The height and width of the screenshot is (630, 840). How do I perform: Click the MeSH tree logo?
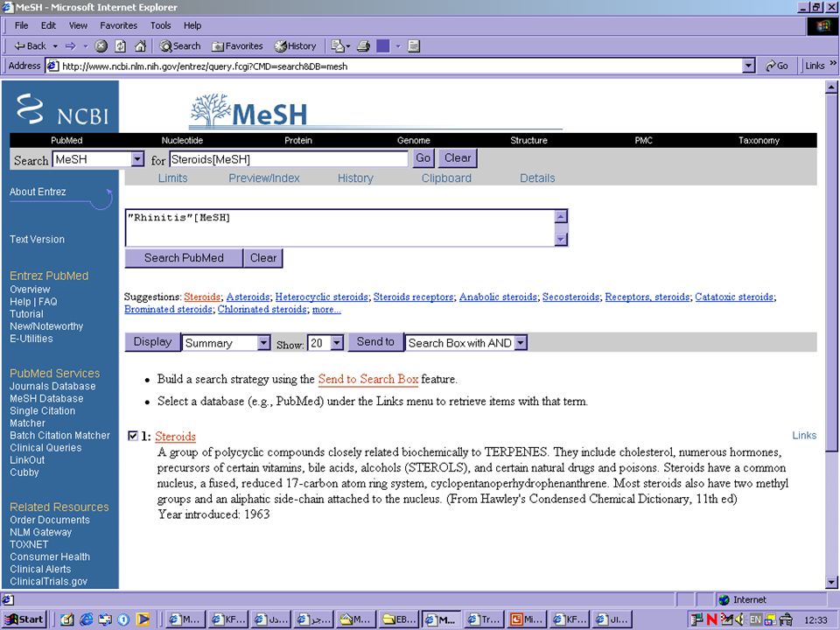coord(248,111)
